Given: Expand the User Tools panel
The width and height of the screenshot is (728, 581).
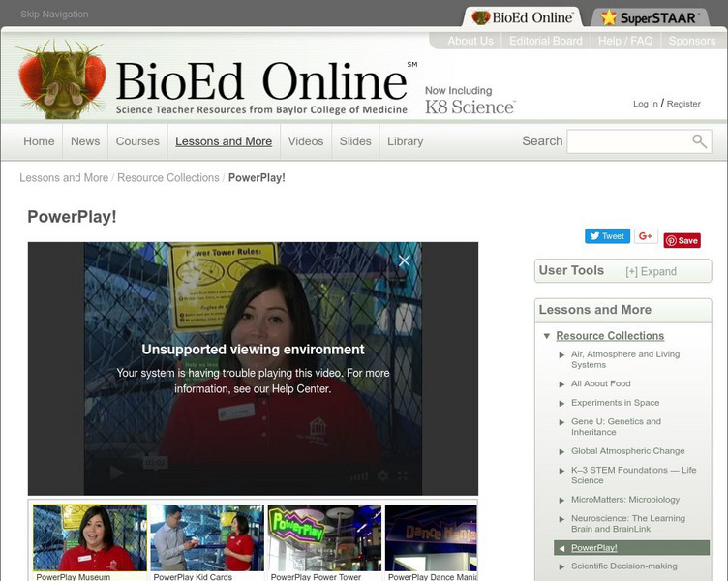Looking at the screenshot, I should click(651, 272).
